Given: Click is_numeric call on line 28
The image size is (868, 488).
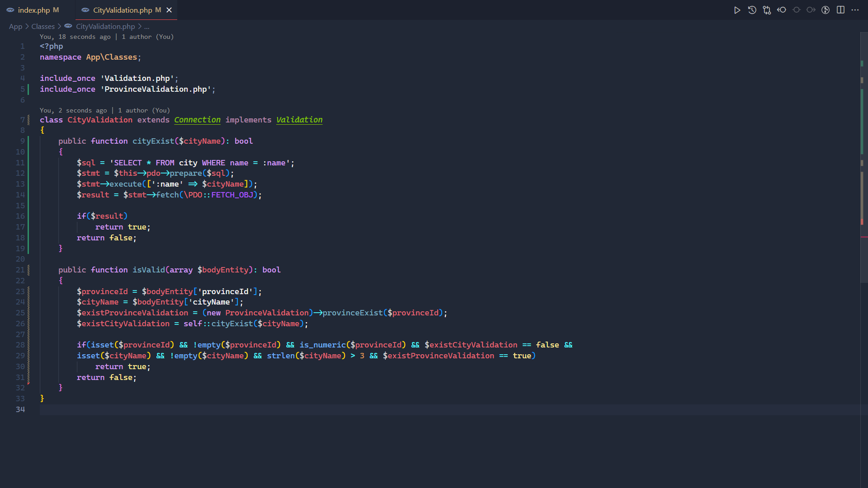Looking at the screenshot, I should pos(322,345).
